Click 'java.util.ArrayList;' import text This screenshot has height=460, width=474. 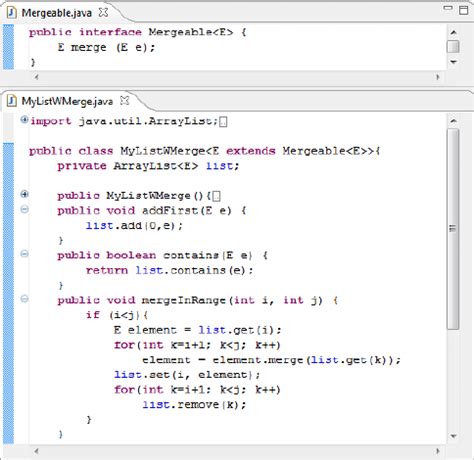148,121
